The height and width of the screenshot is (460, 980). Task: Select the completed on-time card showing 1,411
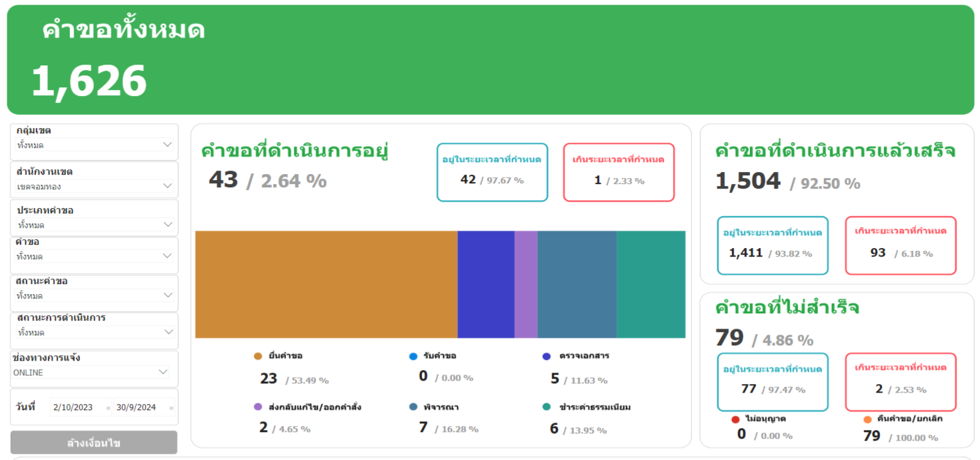tap(773, 245)
